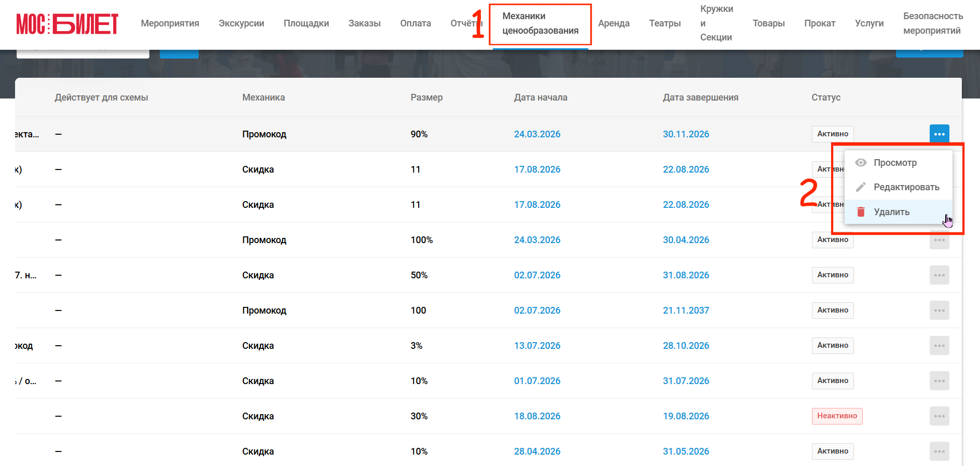Switch to the Заказы tab

coord(365,23)
